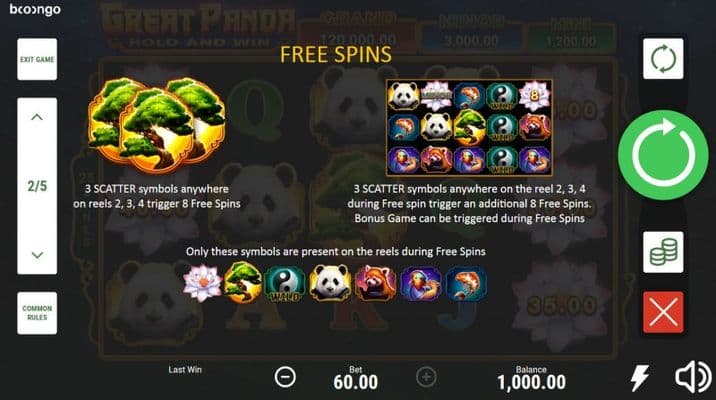Close the paytable with red X
This screenshot has width=716, height=400.
[663, 312]
